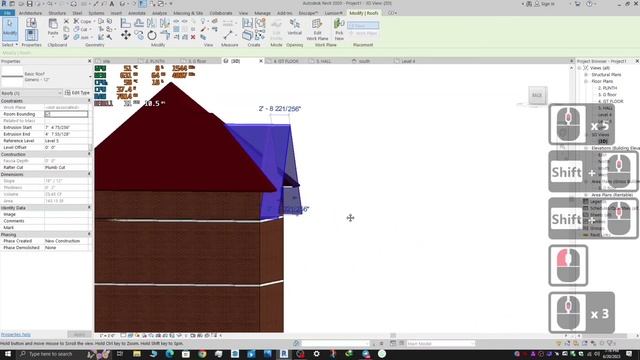Screen dimensions: 640x360
Task: Open Chrome from the taskbar
Action: (202, 354)
